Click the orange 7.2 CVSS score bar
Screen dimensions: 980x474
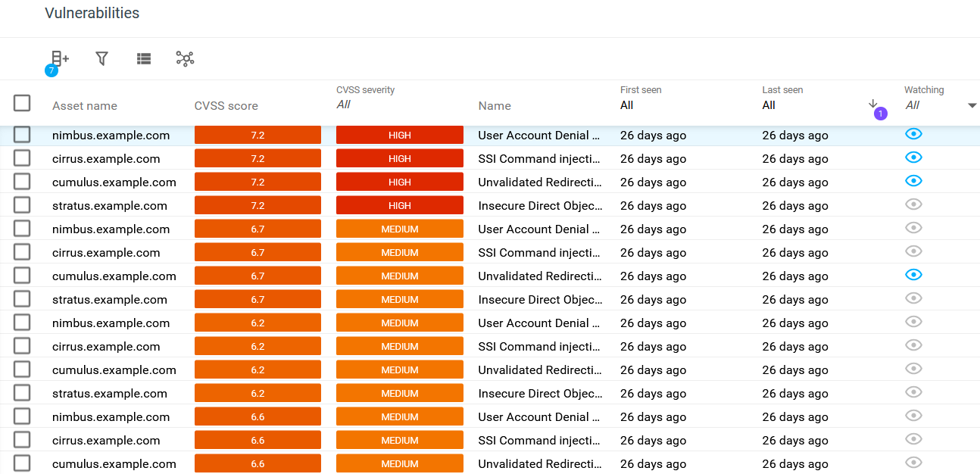tap(257, 134)
